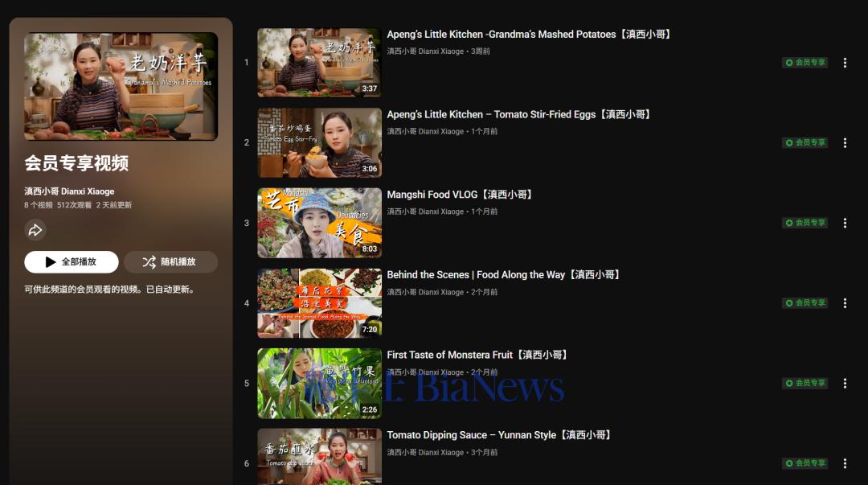
Task: Open Tomato Stir-Fried Eggs video title
Action: (x=519, y=115)
